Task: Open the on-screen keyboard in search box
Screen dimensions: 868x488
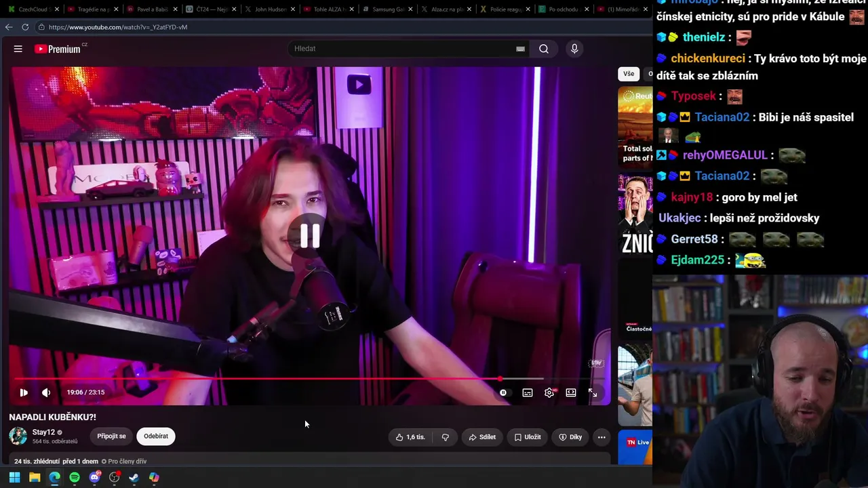Action: (520, 49)
